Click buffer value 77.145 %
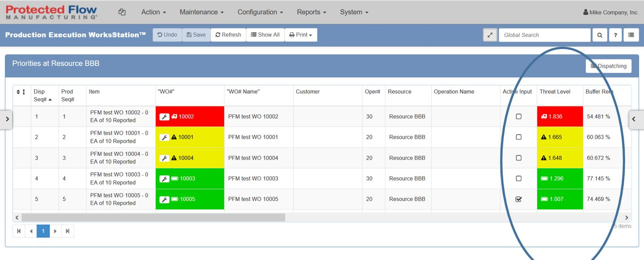This screenshot has width=644, height=260. coord(599,179)
